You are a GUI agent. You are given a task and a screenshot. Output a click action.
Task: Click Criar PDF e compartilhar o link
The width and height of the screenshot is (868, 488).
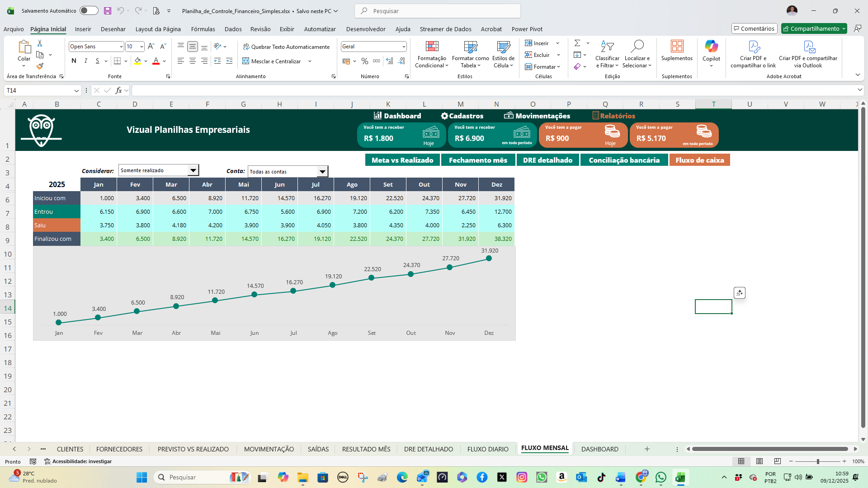753,54
